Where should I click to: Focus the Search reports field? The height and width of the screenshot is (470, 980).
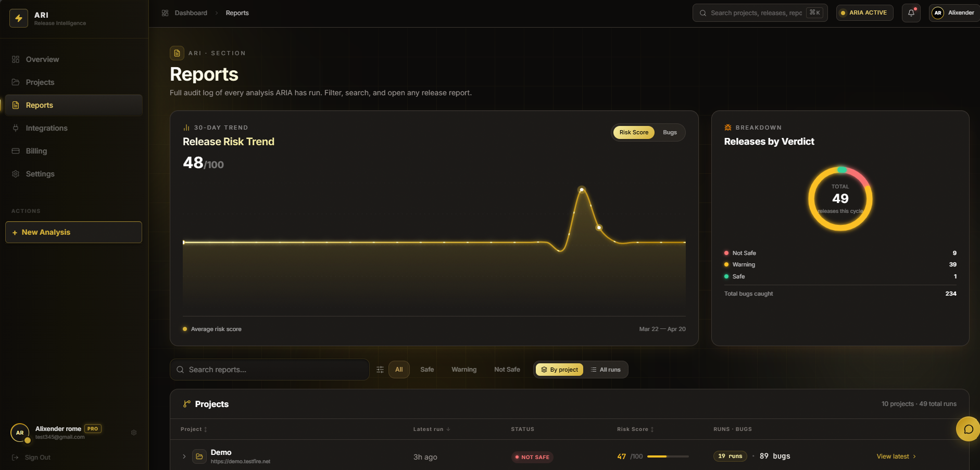click(270, 370)
